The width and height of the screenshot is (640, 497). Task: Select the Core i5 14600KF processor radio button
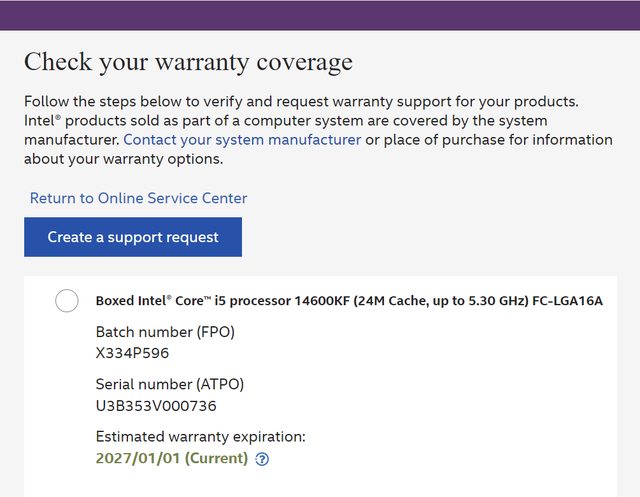(x=67, y=301)
